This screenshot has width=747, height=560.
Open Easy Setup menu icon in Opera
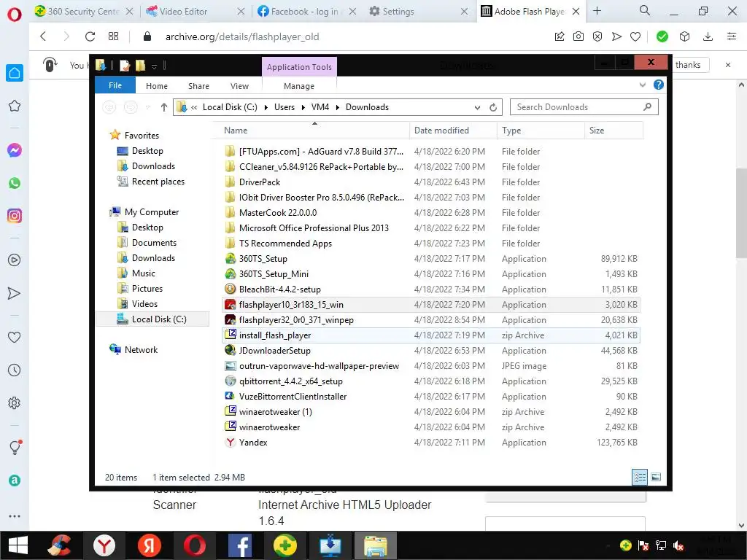click(732, 36)
